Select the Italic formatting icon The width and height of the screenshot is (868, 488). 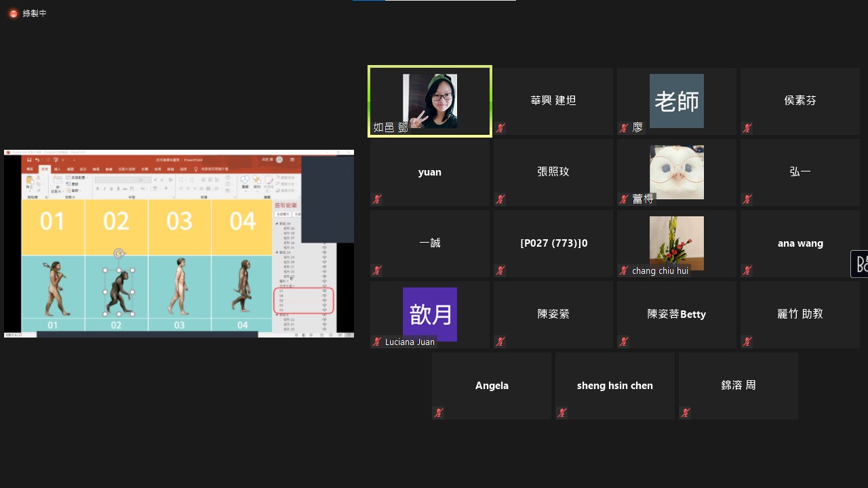point(104,187)
